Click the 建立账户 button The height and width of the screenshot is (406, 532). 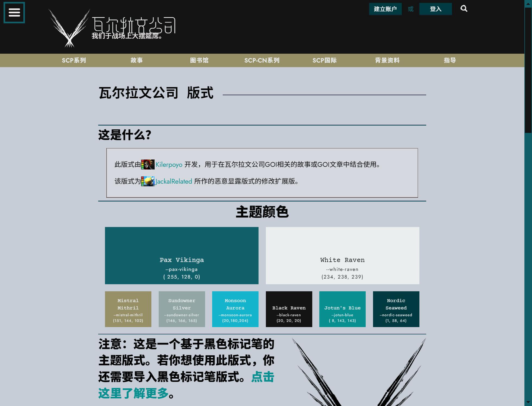pos(385,9)
